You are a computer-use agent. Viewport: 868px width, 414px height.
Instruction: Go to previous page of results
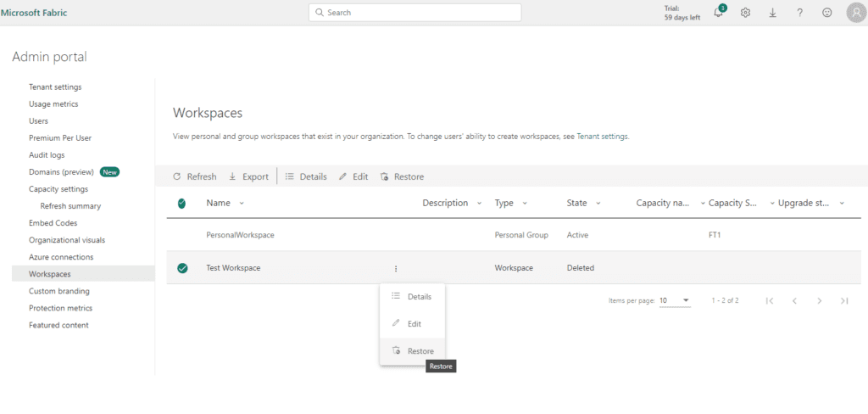[x=794, y=300]
